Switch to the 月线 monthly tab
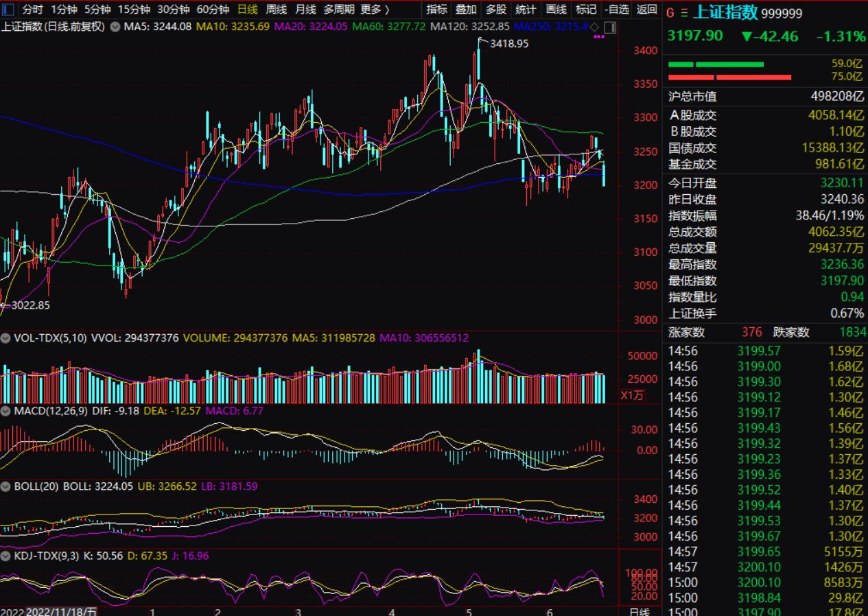The width and height of the screenshot is (868, 616). click(x=305, y=10)
